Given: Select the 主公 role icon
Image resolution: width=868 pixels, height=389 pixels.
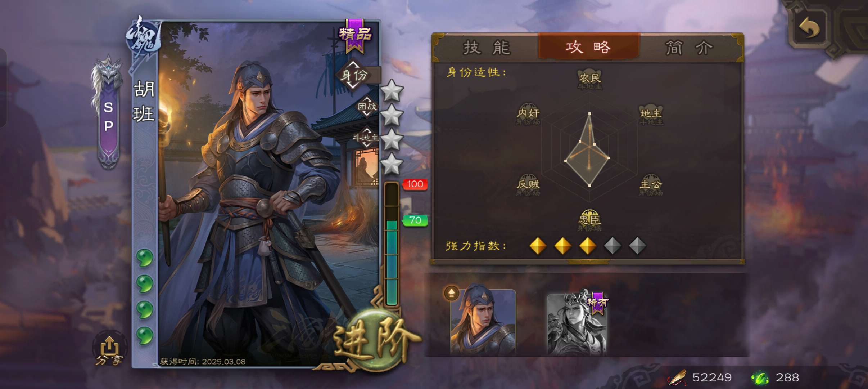Looking at the screenshot, I should pos(651,185).
